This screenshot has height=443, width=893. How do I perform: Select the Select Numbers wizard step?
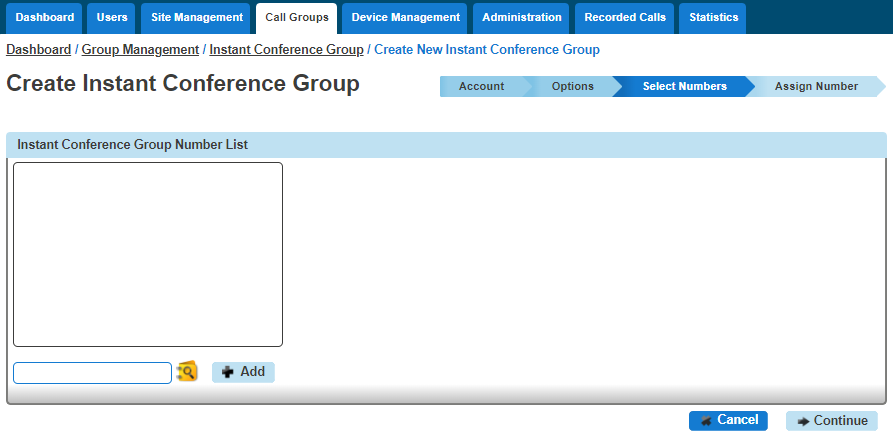coord(685,87)
